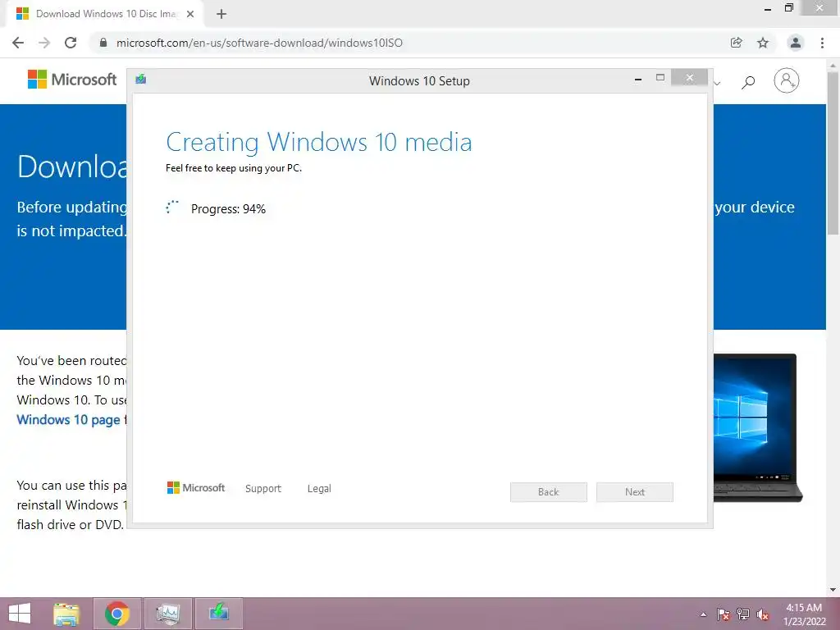
Task: Click the address bar lock icon
Action: coord(103,43)
